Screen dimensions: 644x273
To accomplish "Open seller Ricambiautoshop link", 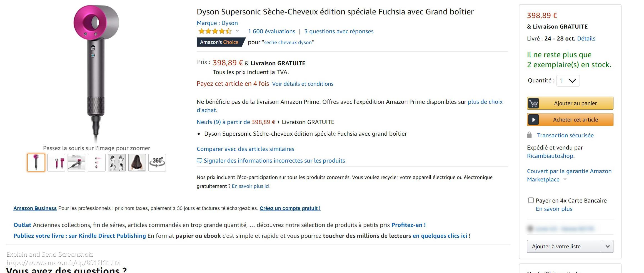I will click(550, 156).
